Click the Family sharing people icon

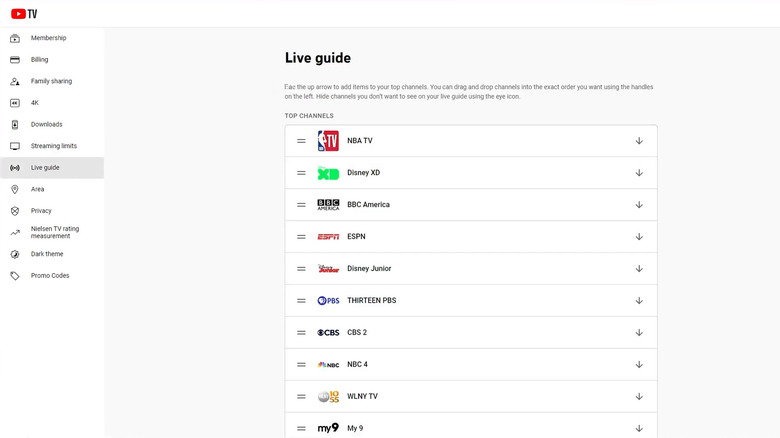click(15, 81)
